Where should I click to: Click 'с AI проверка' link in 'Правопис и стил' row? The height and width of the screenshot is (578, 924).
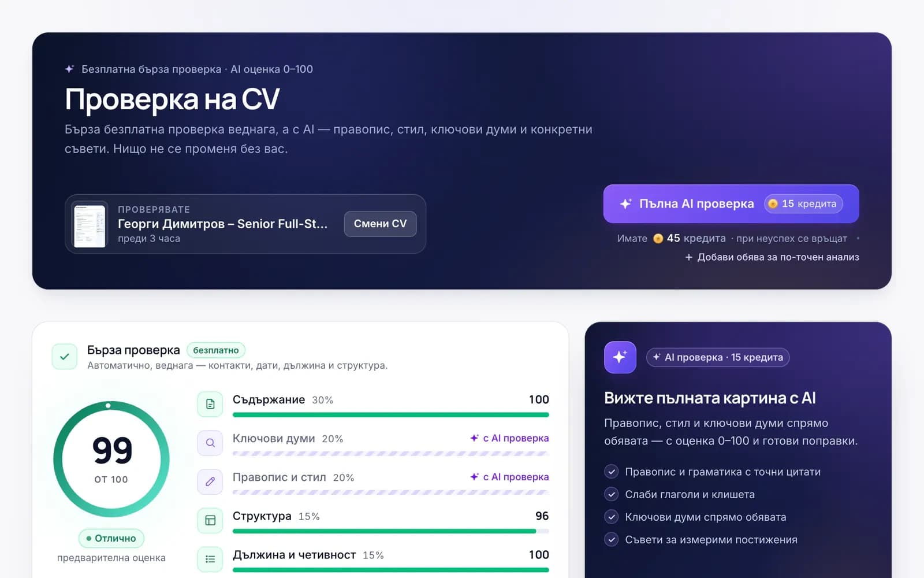(x=509, y=477)
